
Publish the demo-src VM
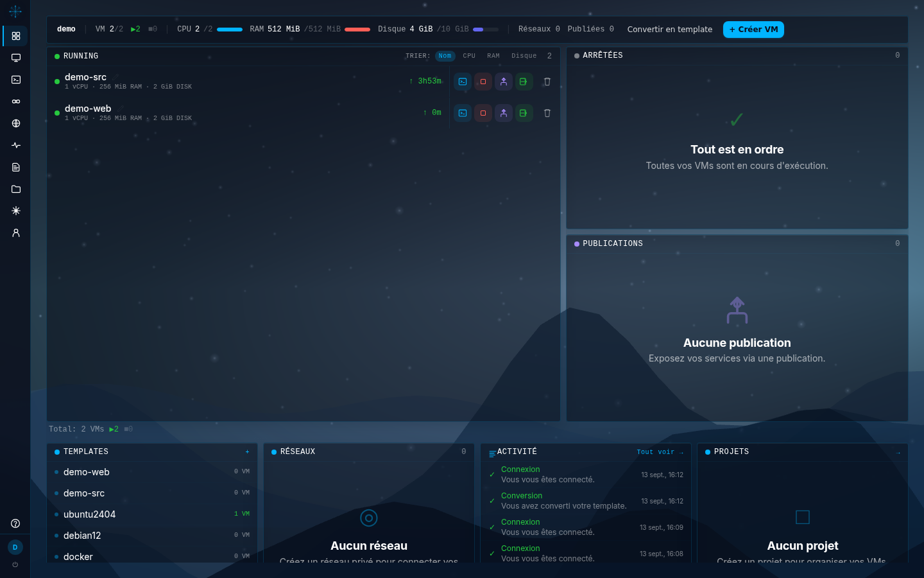point(504,82)
